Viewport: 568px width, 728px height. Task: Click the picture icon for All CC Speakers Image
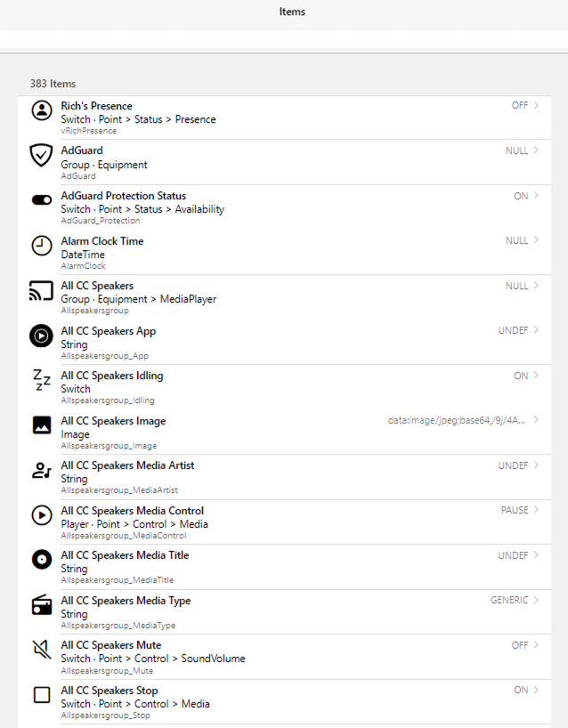point(42,425)
